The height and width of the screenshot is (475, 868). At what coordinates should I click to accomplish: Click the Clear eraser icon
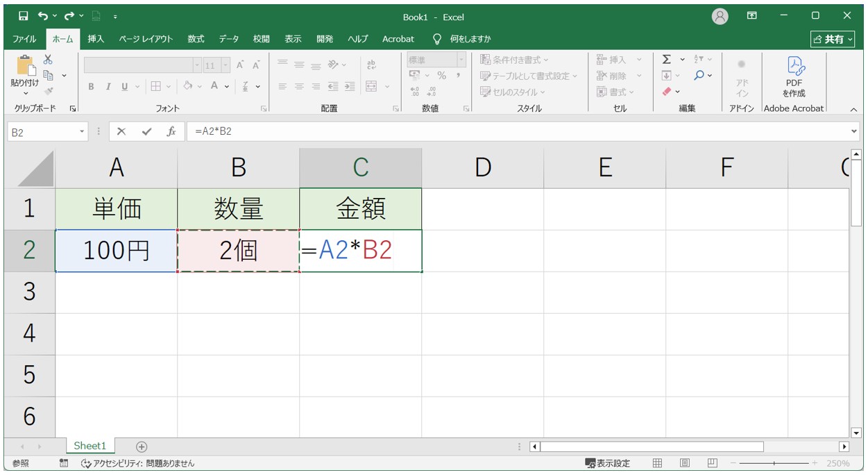pyautogui.click(x=667, y=91)
